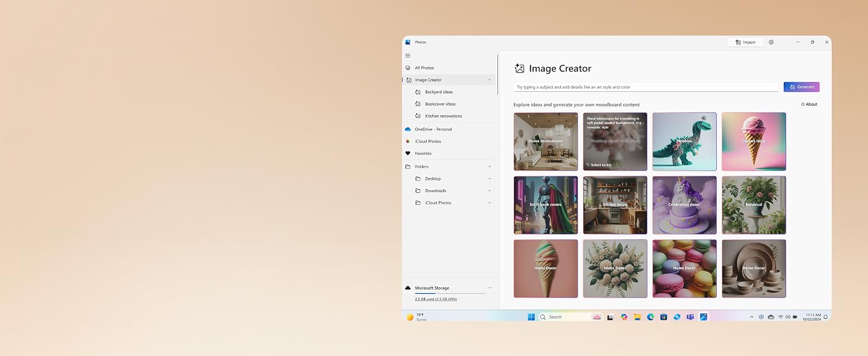
Task: Open Task View from the taskbar
Action: [x=610, y=317]
